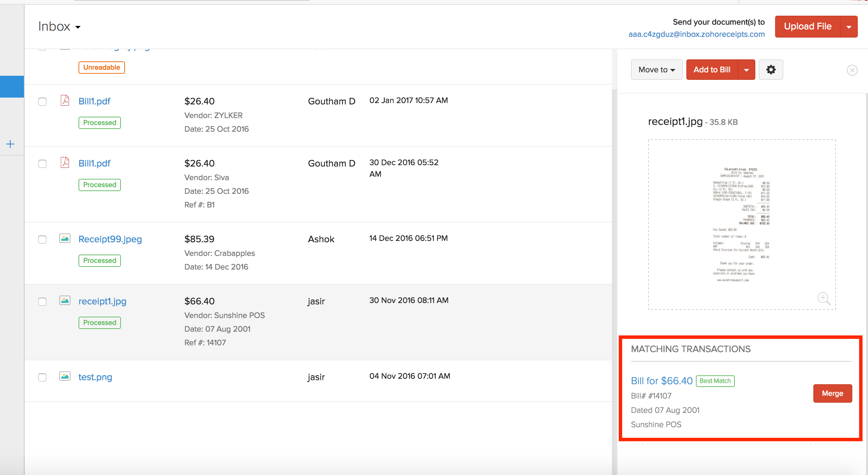Click the PDF icon beside the second Bill1.pdf
Screen dimensions: 868x475
[65, 163]
